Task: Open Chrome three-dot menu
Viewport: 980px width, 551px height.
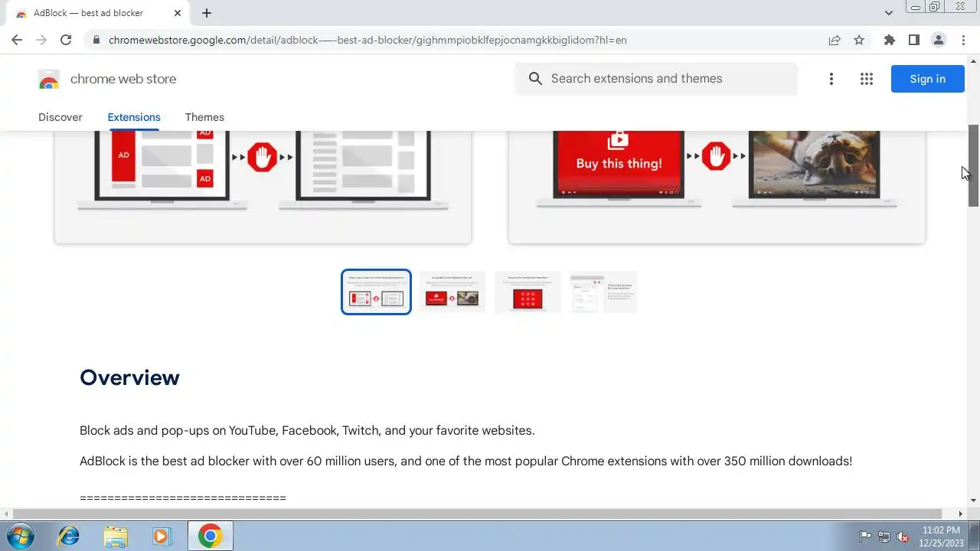Action: (x=962, y=40)
